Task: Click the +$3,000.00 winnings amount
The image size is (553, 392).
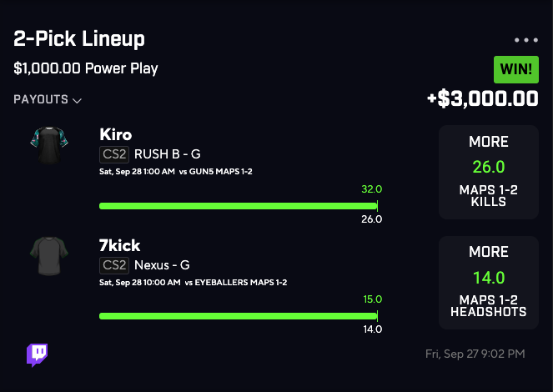Action: [482, 98]
